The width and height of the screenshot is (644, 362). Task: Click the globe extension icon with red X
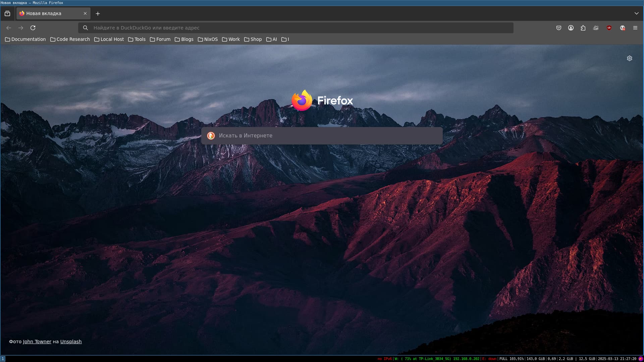point(623,28)
